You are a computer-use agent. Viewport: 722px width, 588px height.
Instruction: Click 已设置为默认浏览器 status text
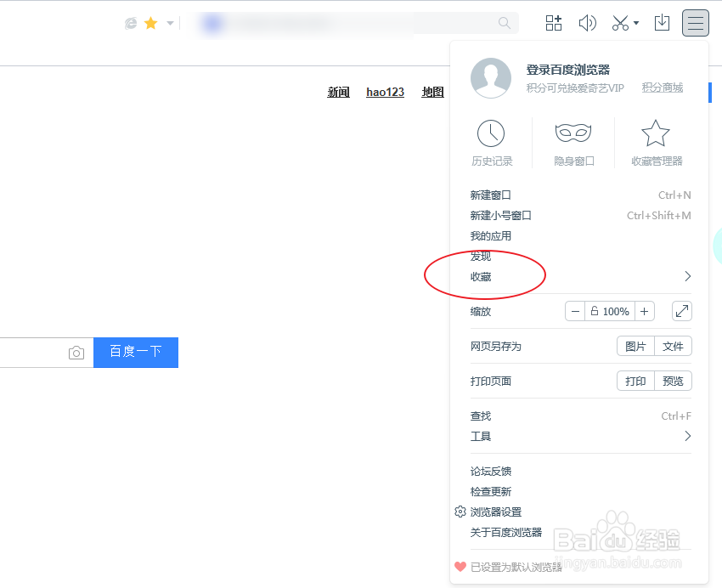516,568
